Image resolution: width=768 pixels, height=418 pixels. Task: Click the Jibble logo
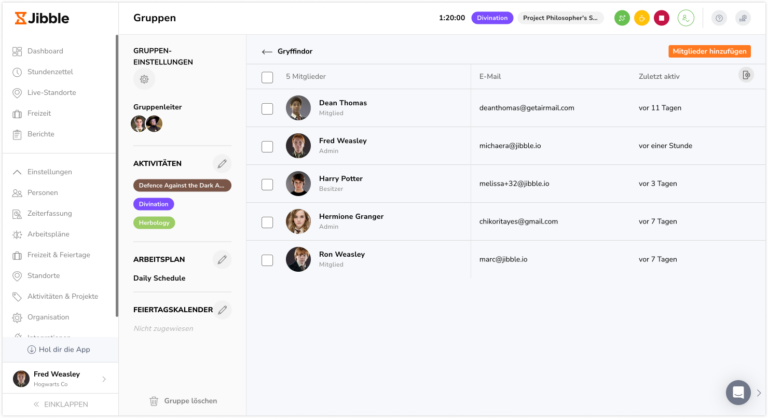(x=42, y=18)
